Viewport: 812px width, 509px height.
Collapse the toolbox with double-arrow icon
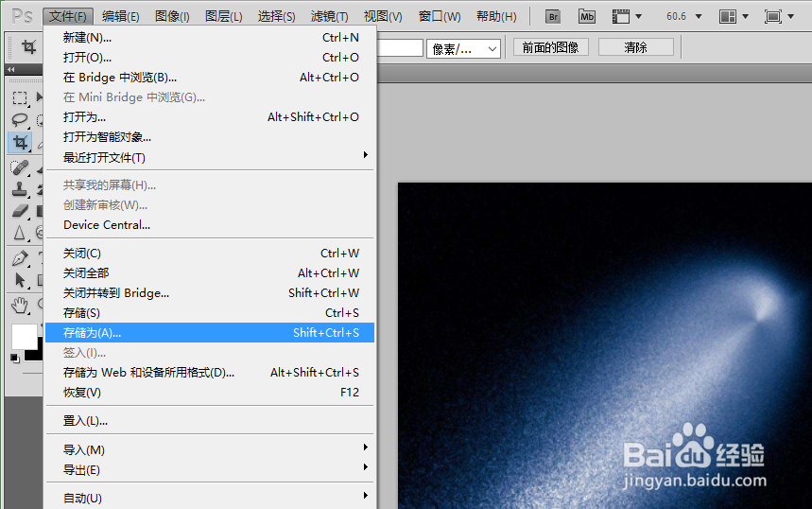(11, 69)
